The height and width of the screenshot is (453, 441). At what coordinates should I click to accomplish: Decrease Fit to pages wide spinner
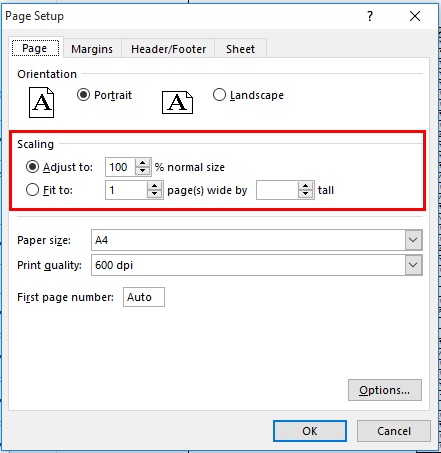154,194
